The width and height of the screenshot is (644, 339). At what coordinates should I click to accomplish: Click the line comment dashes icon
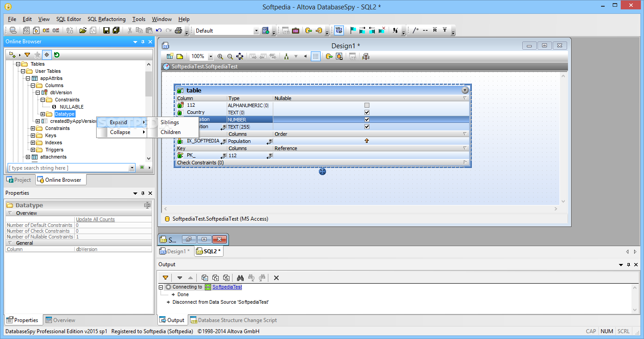(x=425, y=30)
